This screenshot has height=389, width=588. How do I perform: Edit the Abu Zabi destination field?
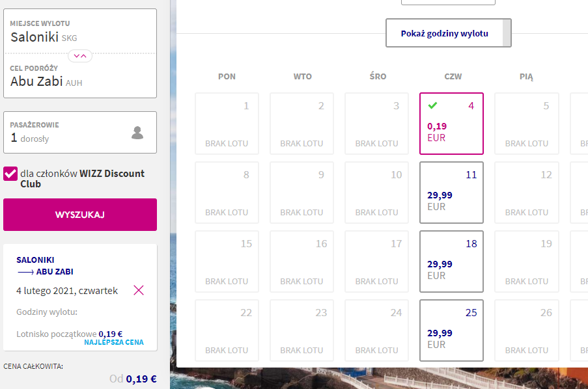pyautogui.click(x=80, y=76)
